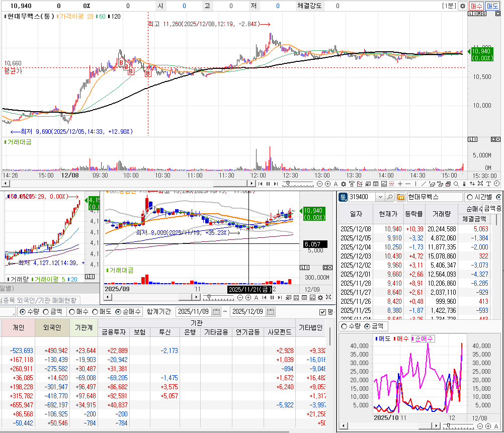
Task: Open chart settings gear beside [1분]
Action: click(463, 6)
